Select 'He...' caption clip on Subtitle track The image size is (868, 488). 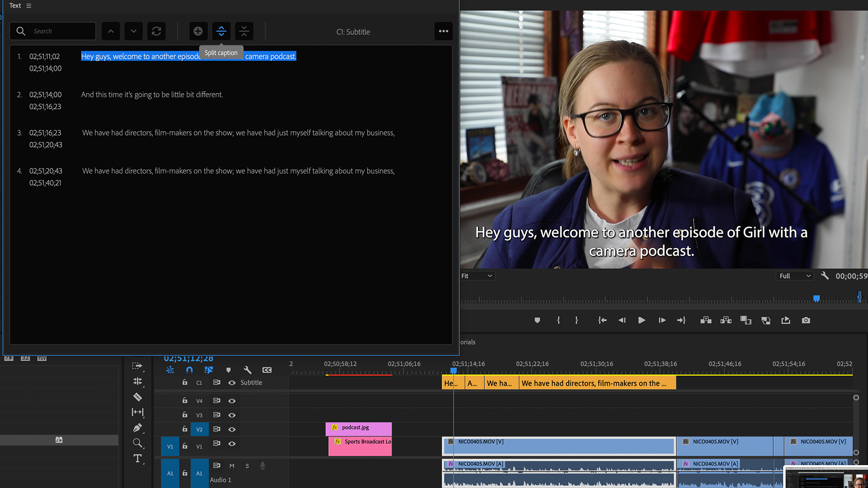[453, 383]
